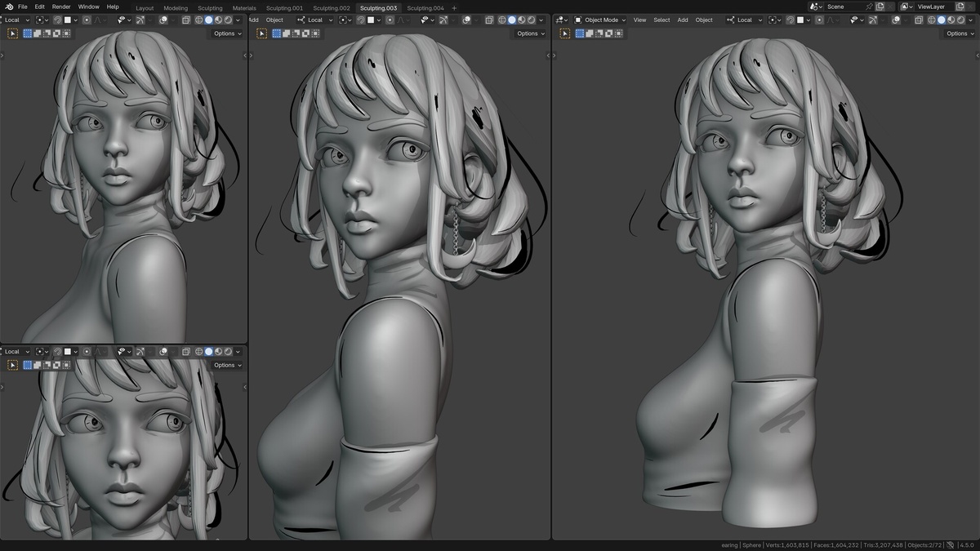This screenshot has height=551, width=980.
Task: Activate Select Box tool in middle viewport
Action: [x=261, y=33]
